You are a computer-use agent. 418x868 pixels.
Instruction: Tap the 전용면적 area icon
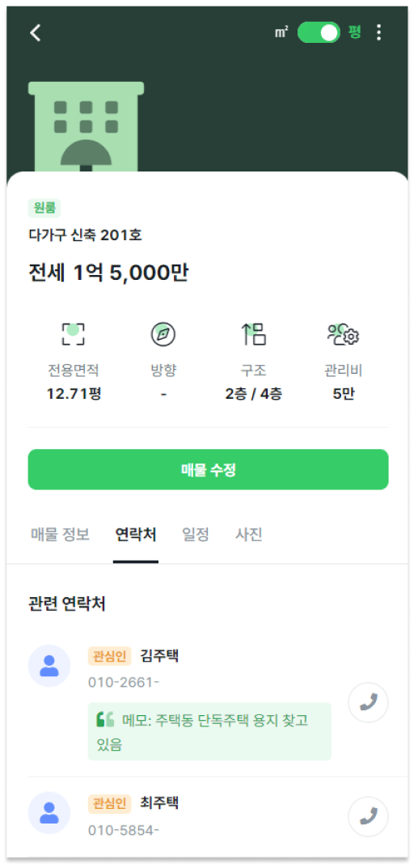[x=73, y=334]
